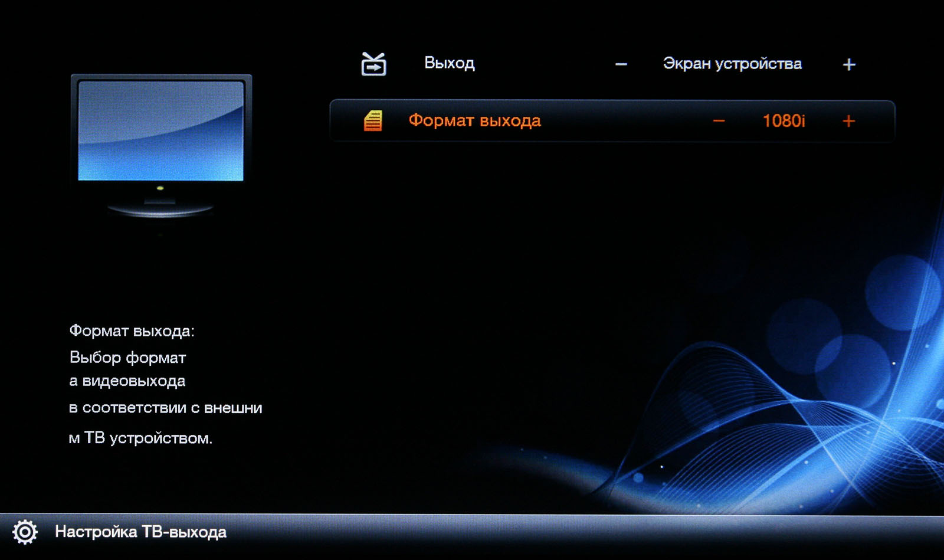Screen dimensions: 944x560
Task: Select the Выход menu item label
Action: 449,63
